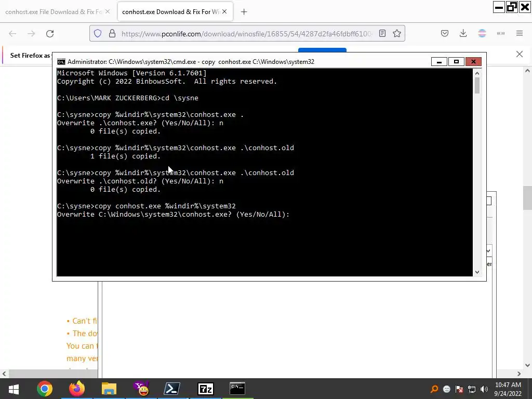Open network tray icon
The height and width of the screenshot is (399, 532).
(472, 389)
